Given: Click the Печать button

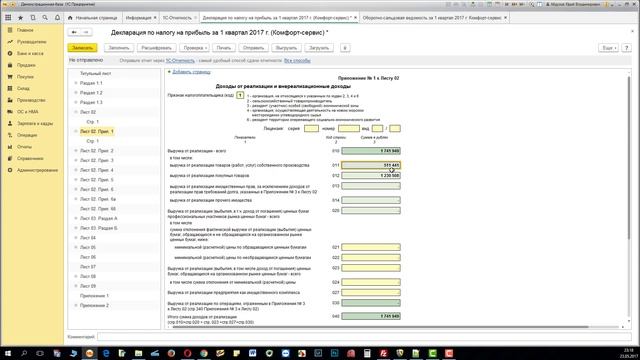Looking at the screenshot, I should 224,48.
